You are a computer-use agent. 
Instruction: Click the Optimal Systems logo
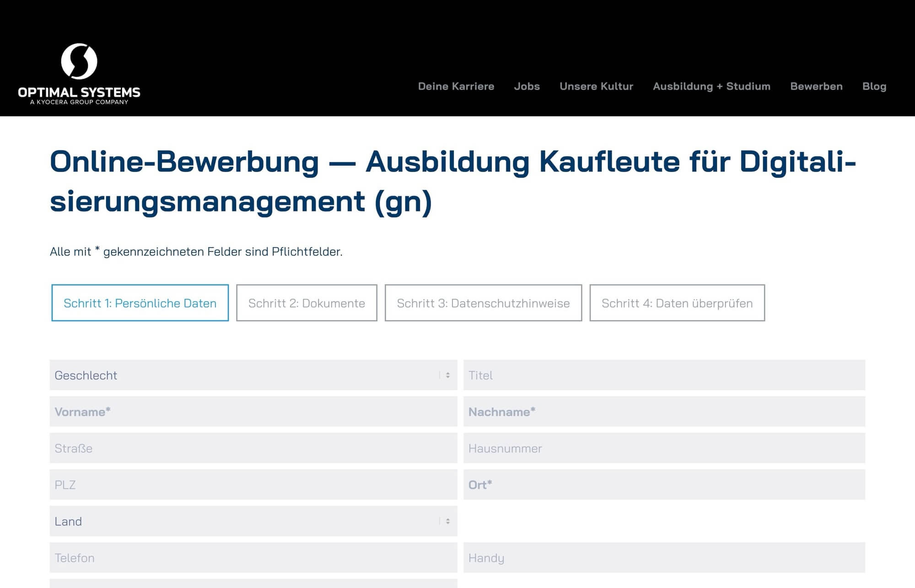(x=79, y=74)
